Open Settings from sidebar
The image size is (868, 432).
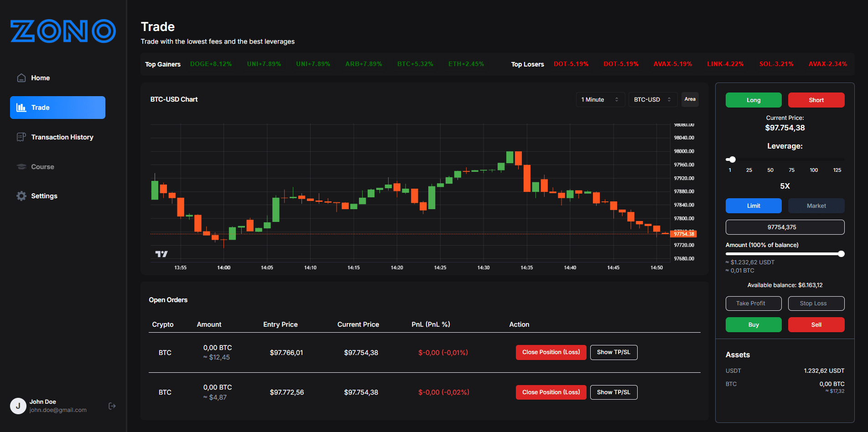click(x=57, y=196)
